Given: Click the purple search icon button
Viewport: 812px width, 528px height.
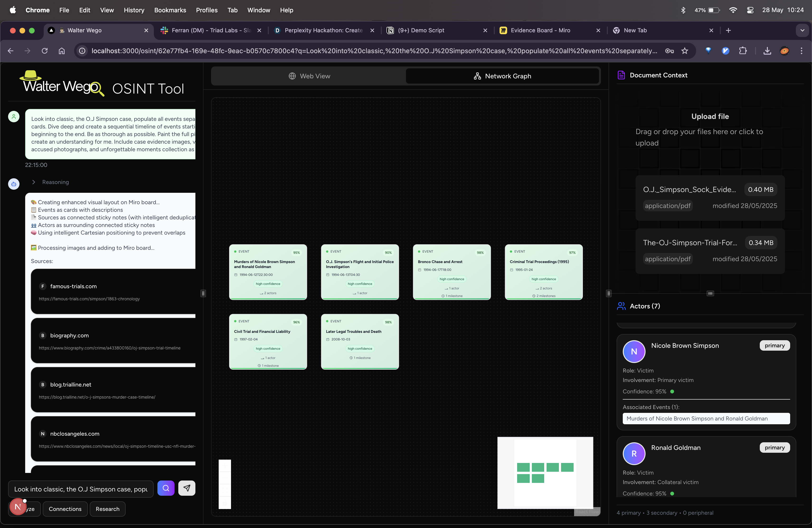Looking at the screenshot, I should (x=166, y=488).
